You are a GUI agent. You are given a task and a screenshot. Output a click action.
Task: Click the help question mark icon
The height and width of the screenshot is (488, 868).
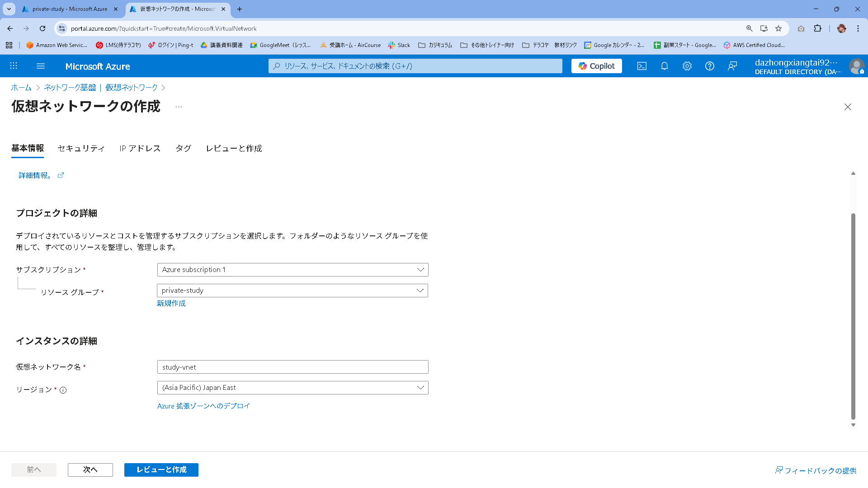tap(709, 66)
